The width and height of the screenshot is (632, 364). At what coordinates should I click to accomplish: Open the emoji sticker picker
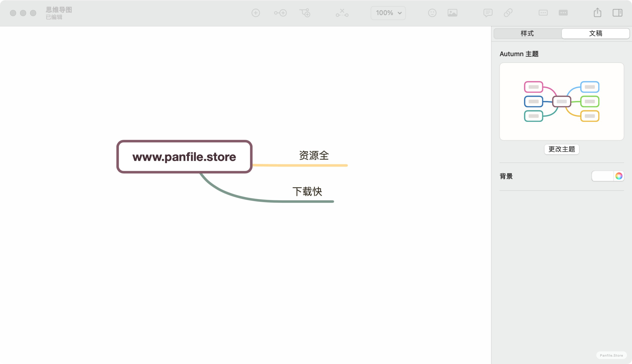point(432,13)
